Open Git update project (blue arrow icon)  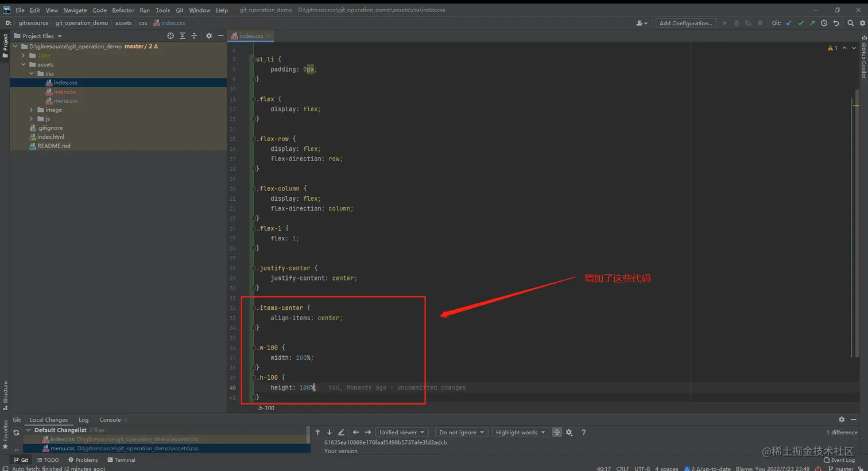coord(788,23)
